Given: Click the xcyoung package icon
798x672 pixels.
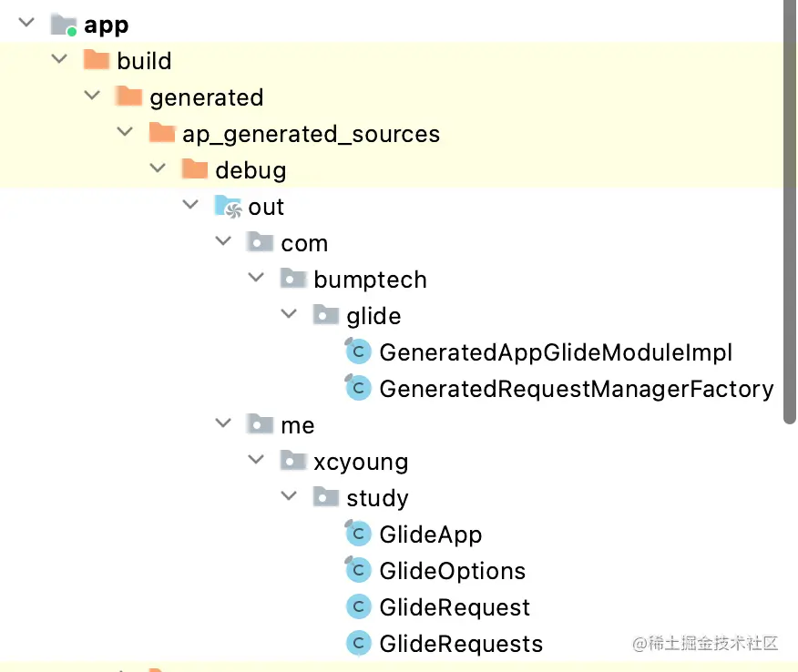Looking at the screenshot, I should [x=293, y=461].
